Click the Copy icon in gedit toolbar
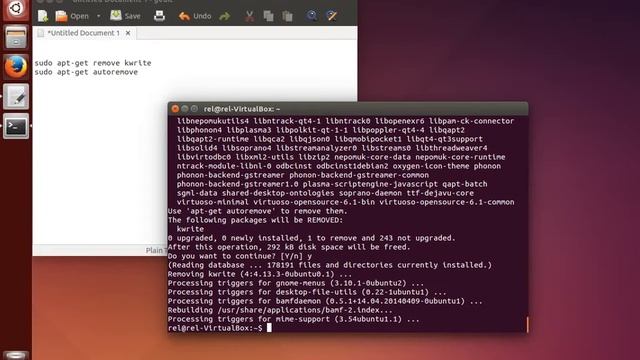 pos(268,16)
